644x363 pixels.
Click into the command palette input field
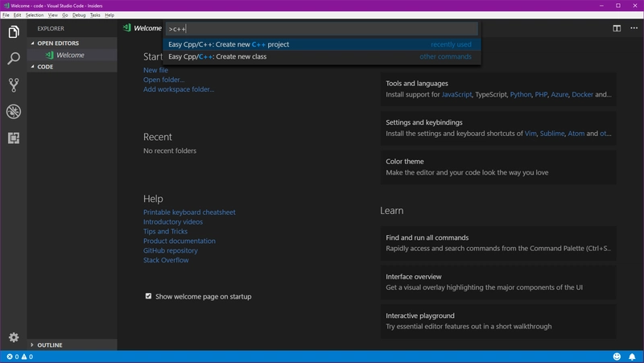click(x=322, y=29)
